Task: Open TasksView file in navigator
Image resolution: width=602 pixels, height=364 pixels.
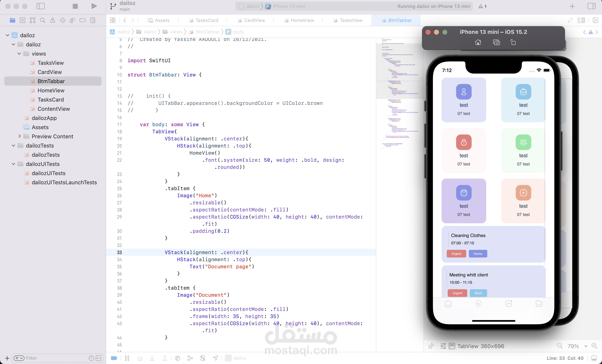Action: point(50,63)
